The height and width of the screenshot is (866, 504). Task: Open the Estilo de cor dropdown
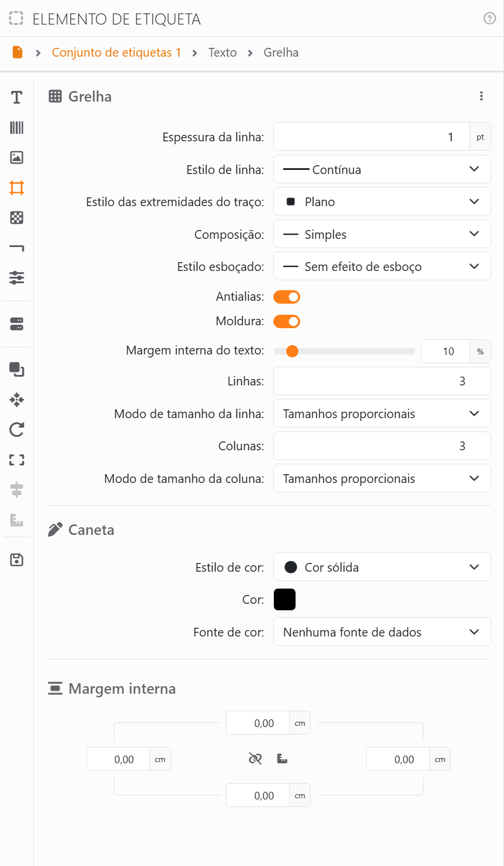382,567
